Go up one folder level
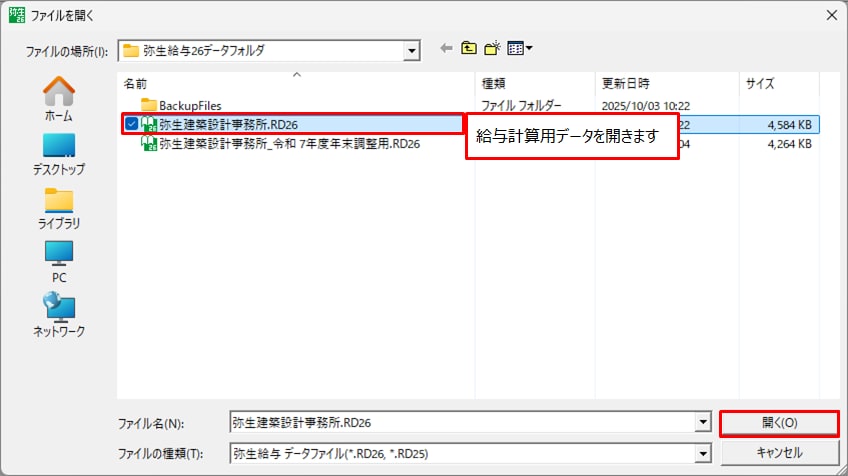848x476 pixels. 469,48
